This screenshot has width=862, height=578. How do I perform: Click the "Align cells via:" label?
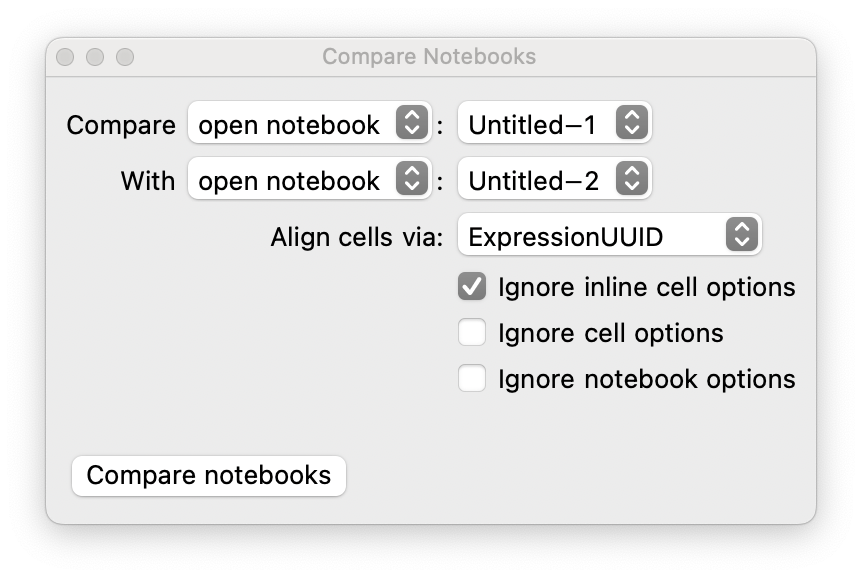(357, 237)
